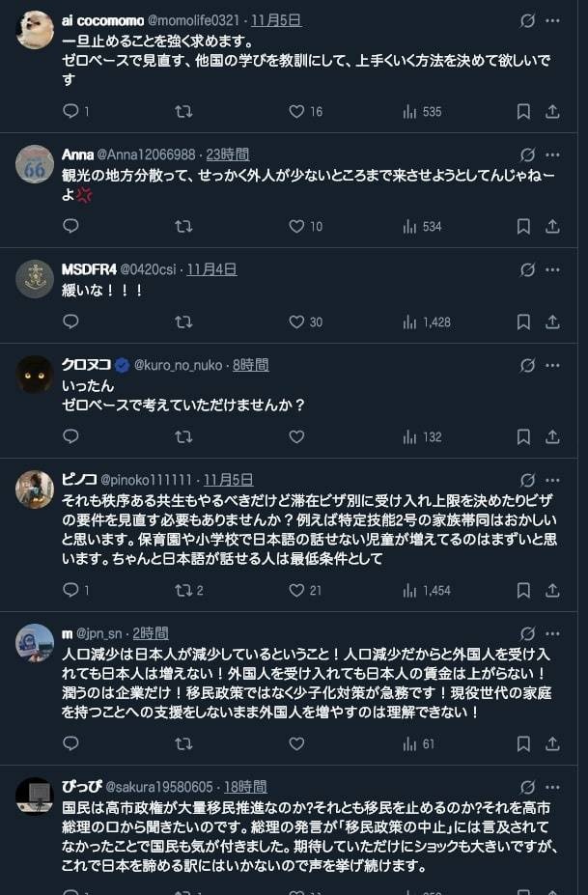Share the m @jpn_sn tweet
Image resolution: width=588 pixels, height=895 pixels.
[552, 743]
